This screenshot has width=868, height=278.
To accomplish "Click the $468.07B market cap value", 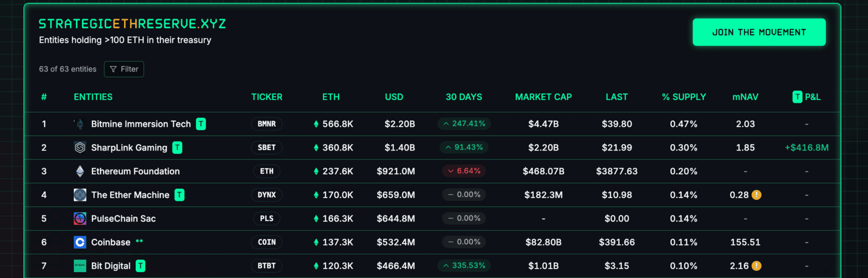I will pos(543,171).
